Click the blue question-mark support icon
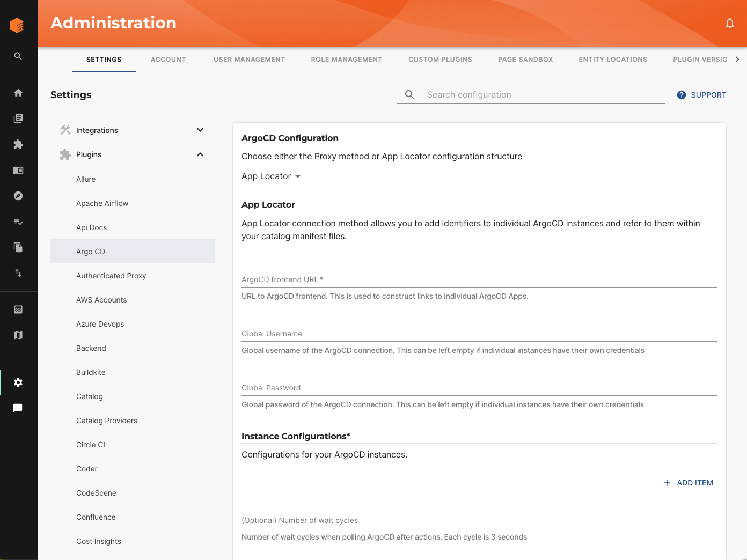 pos(682,95)
